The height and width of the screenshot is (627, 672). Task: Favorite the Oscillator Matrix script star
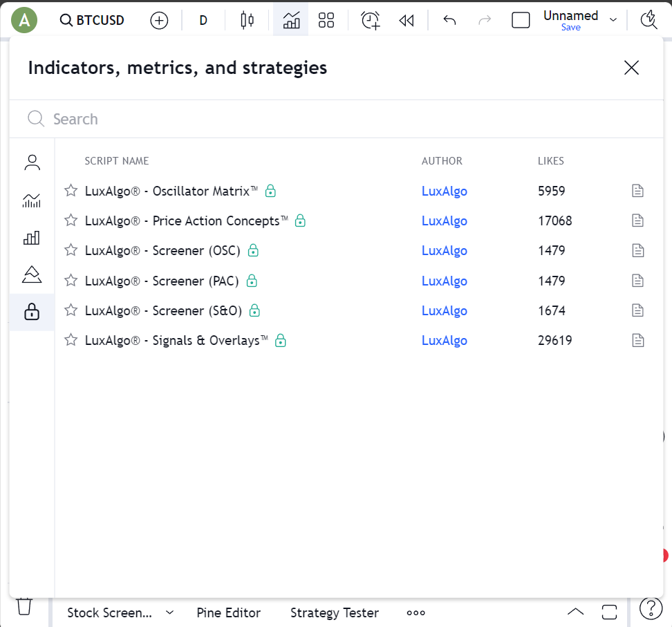click(x=70, y=191)
